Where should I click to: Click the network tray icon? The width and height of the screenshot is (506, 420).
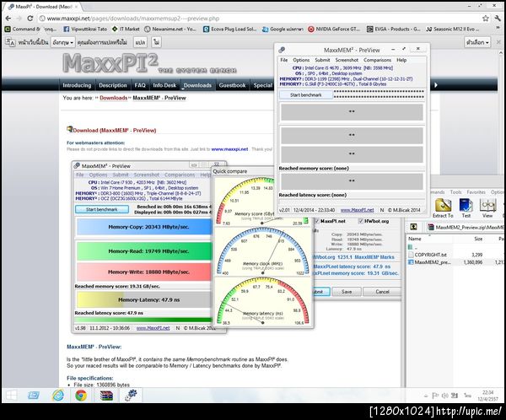[455, 396]
